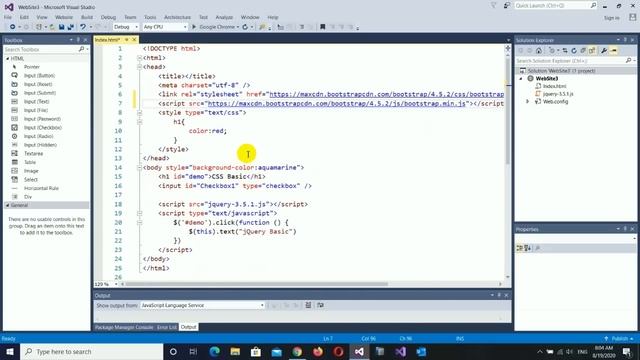
Task: Click the Sign in link
Action: (611, 18)
